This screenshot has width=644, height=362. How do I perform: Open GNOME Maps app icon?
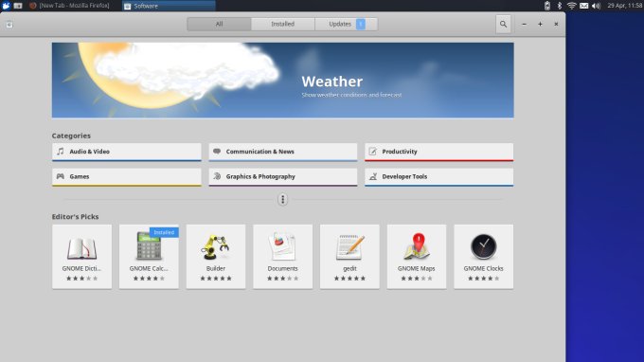417,246
